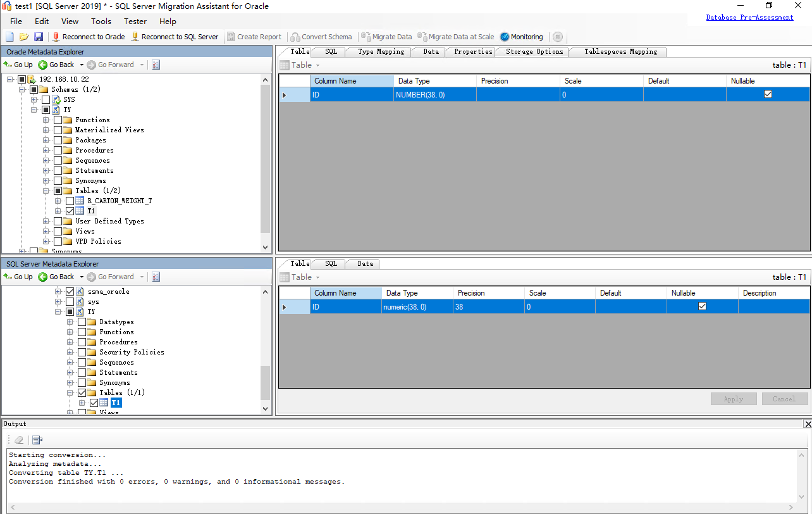Check the R_CARTON_WEIGHT_T table checkbox
The image size is (812, 514).
point(70,201)
